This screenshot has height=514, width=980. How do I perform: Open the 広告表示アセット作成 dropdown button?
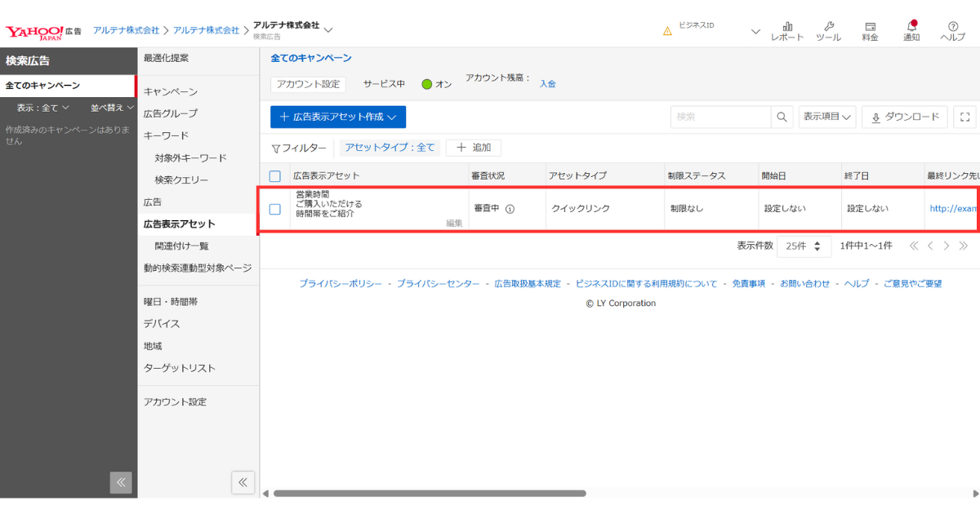click(x=338, y=117)
